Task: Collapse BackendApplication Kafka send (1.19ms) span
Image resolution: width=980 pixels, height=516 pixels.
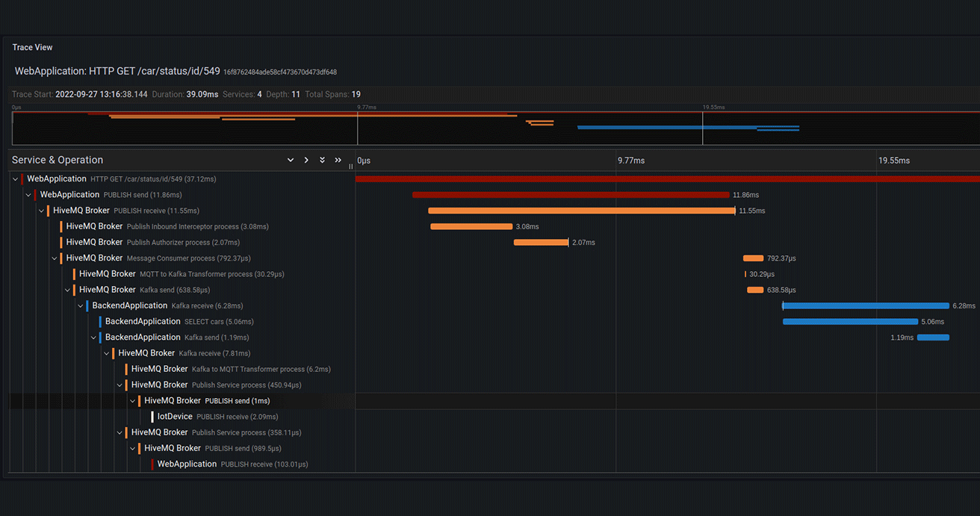Action: click(x=93, y=338)
